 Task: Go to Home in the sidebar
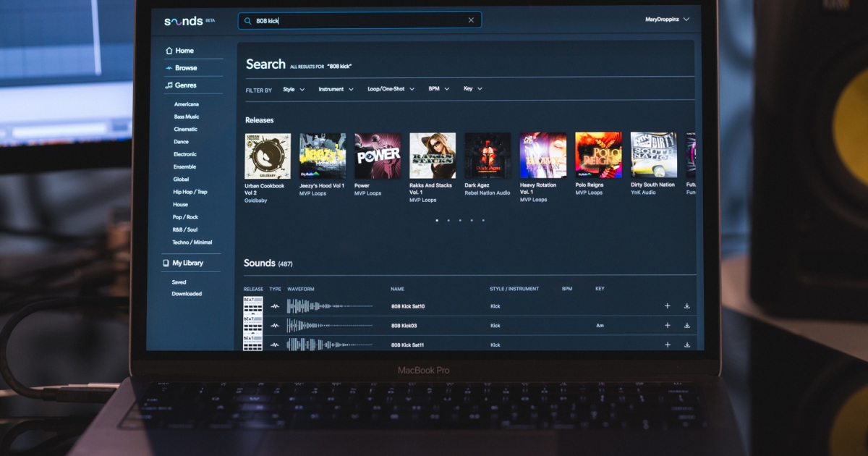pyautogui.click(x=184, y=51)
